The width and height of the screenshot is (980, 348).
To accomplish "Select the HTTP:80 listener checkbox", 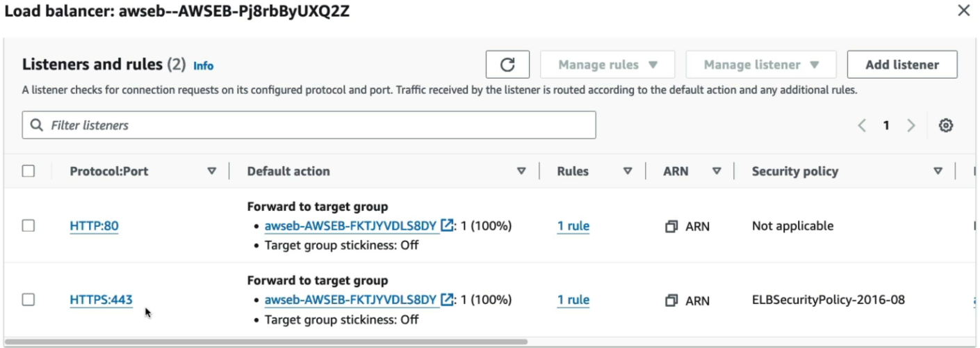I will click(28, 226).
